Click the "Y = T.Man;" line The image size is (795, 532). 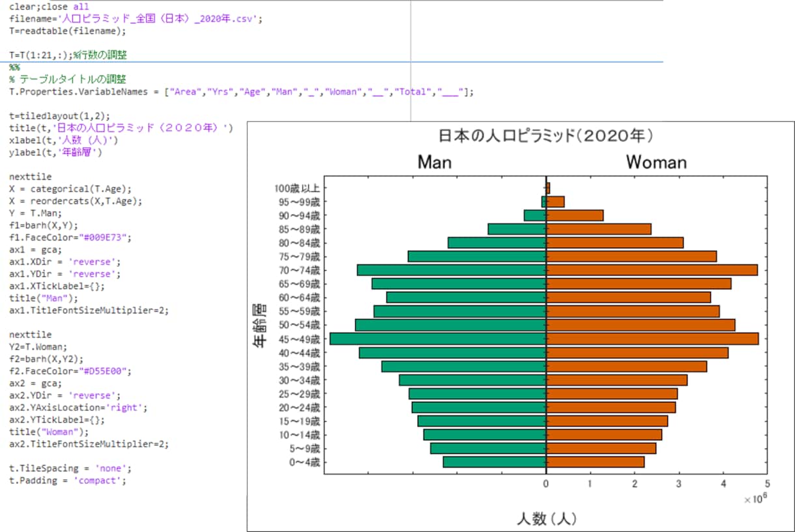[x=36, y=213]
